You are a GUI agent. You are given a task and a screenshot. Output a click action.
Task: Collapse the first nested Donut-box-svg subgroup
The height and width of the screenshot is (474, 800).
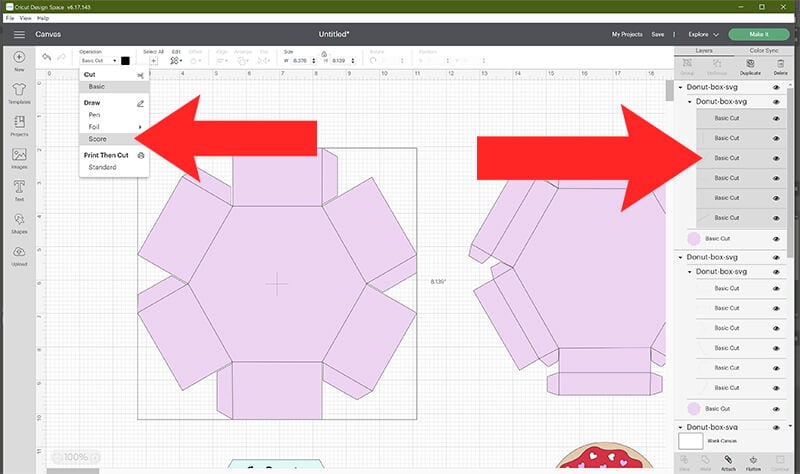click(x=690, y=102)
